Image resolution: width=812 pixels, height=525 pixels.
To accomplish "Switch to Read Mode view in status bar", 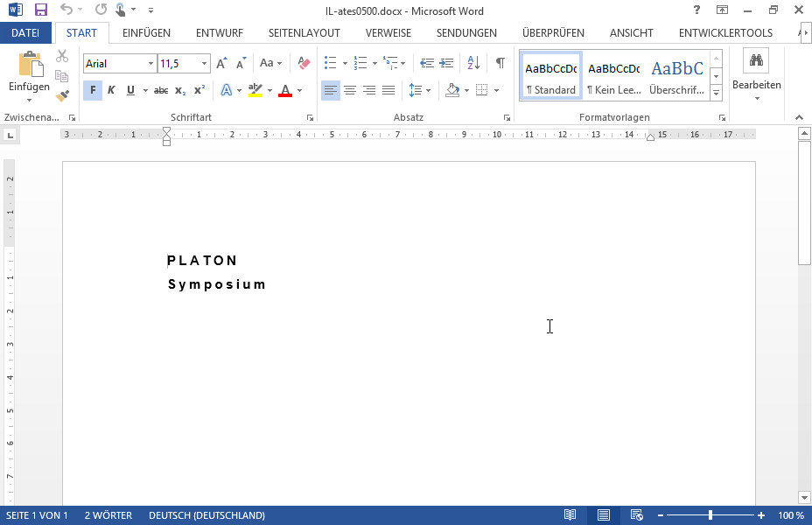I will click(570, 515).
